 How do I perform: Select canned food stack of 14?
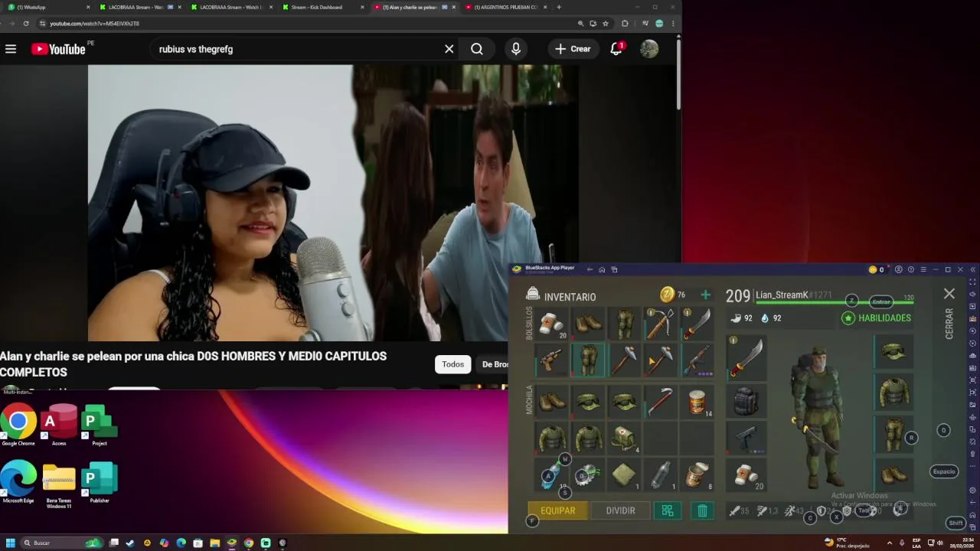coord(697,402)
